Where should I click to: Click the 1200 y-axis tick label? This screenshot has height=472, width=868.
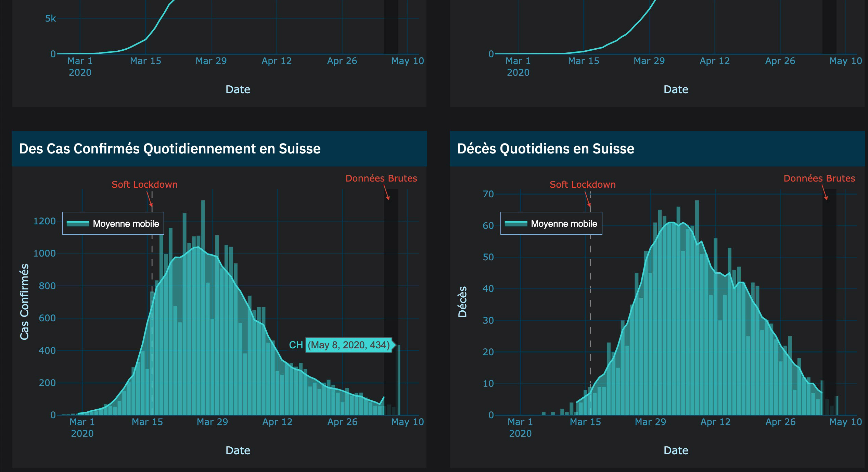point(44,221)
